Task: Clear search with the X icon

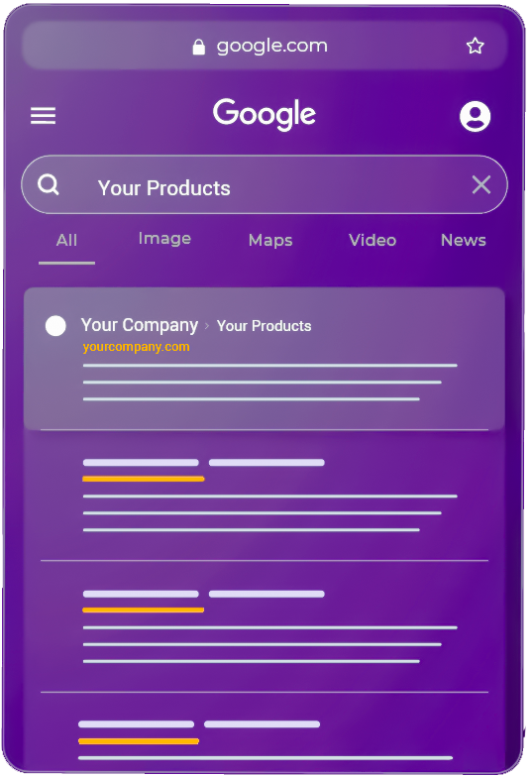Action: pos(481,184)
